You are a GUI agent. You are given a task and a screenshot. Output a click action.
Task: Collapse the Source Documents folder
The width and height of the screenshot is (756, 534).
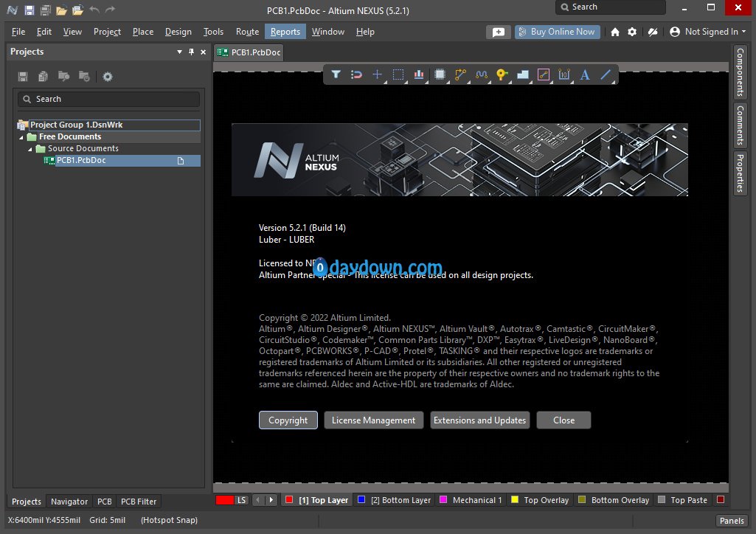coord(30,149)
